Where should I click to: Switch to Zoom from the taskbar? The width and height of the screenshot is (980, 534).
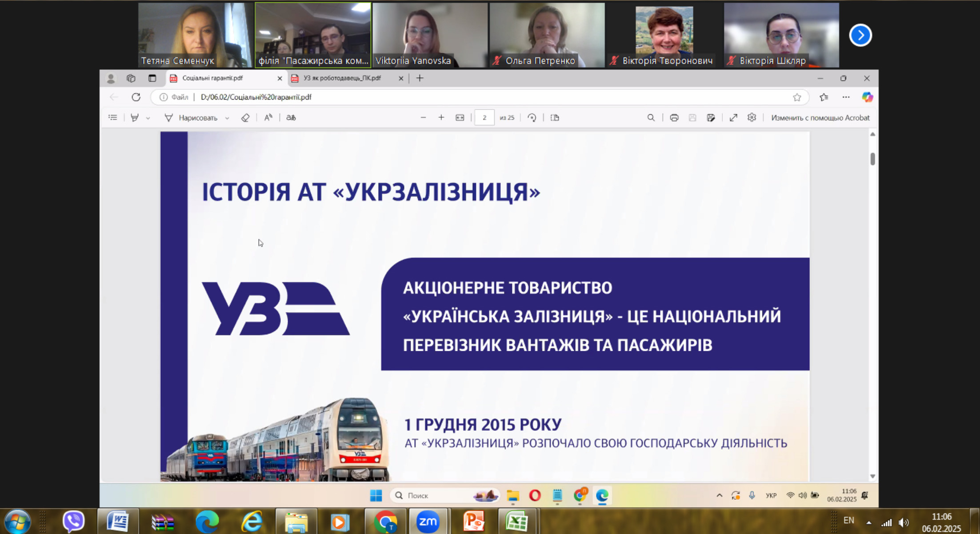[x=428, y=521]
